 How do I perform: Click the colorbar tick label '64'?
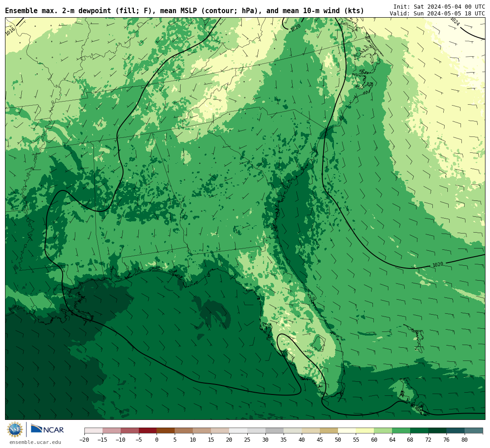pos(392,439)
